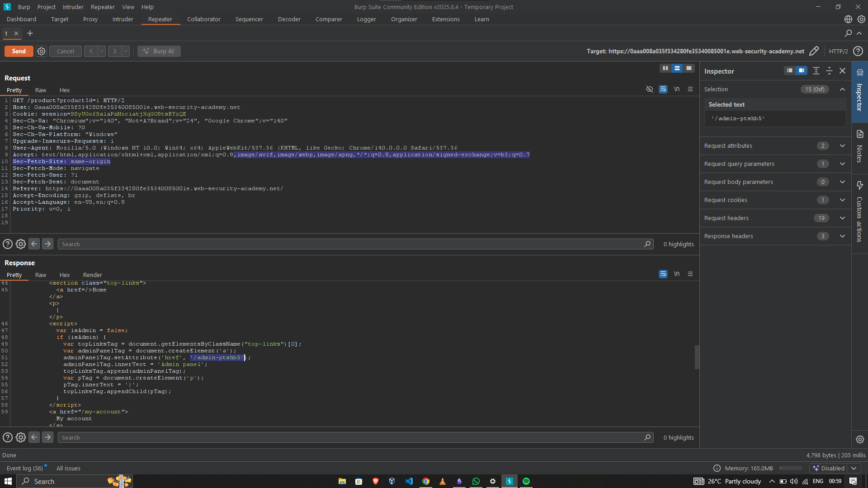Open Repeater send settings gear
This screenshot has width=868, height=488.
tap(41, 52)
